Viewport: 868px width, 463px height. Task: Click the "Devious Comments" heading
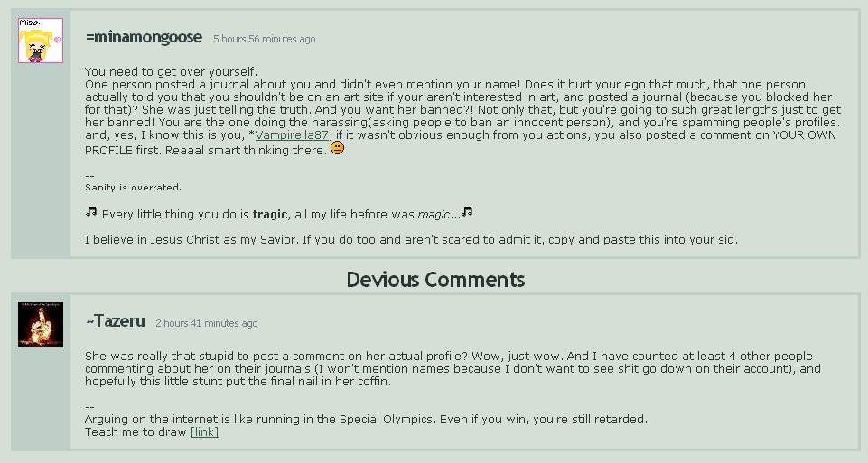[435, 280]
